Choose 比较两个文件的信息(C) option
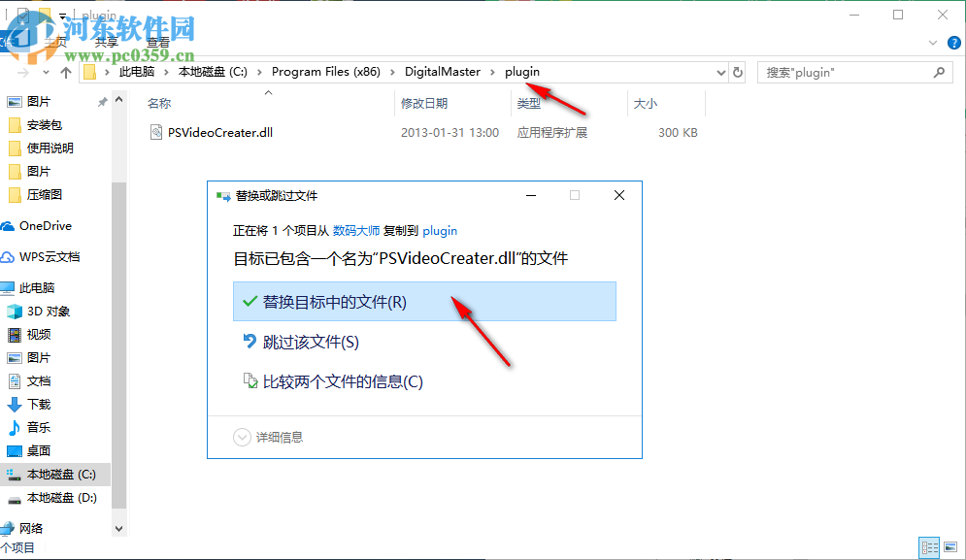 333,381
